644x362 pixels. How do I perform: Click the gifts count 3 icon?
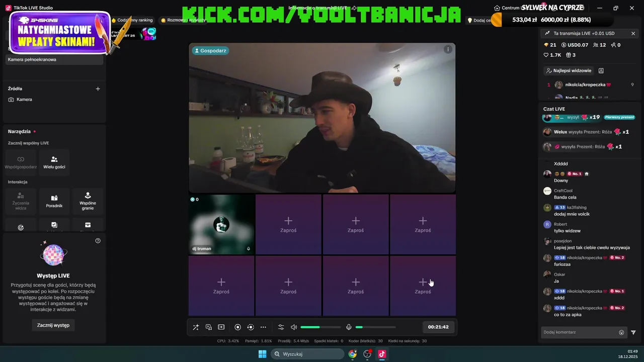point(571,55)
